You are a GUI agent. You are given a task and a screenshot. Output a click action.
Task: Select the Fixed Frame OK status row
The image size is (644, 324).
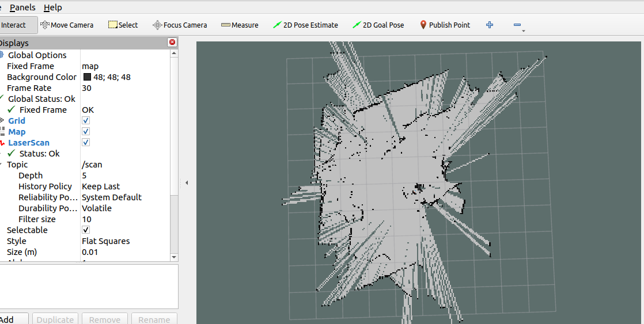pyautogui.click(x=84, y=110)
